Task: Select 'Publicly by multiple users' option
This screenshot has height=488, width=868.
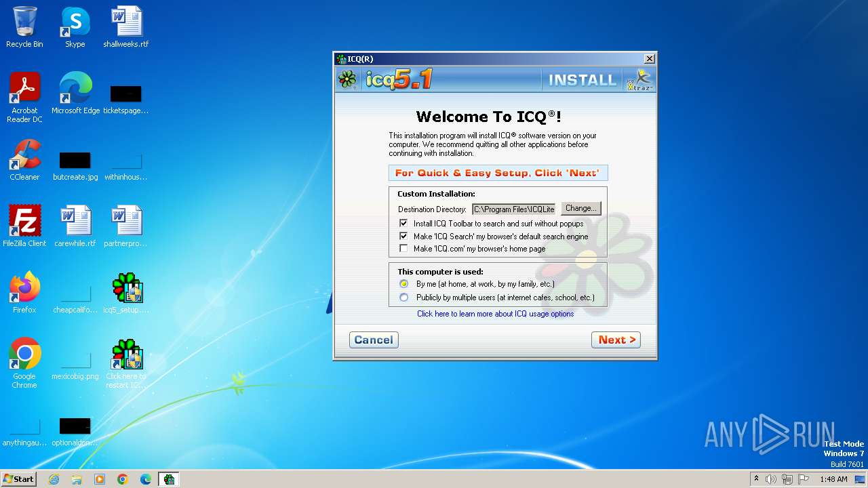Action: (x=404, y=298)
